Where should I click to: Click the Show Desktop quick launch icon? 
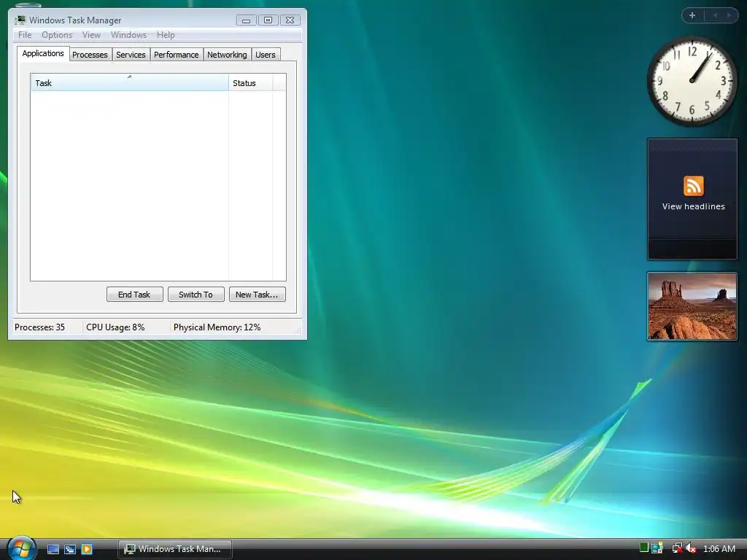coord(53,549)
